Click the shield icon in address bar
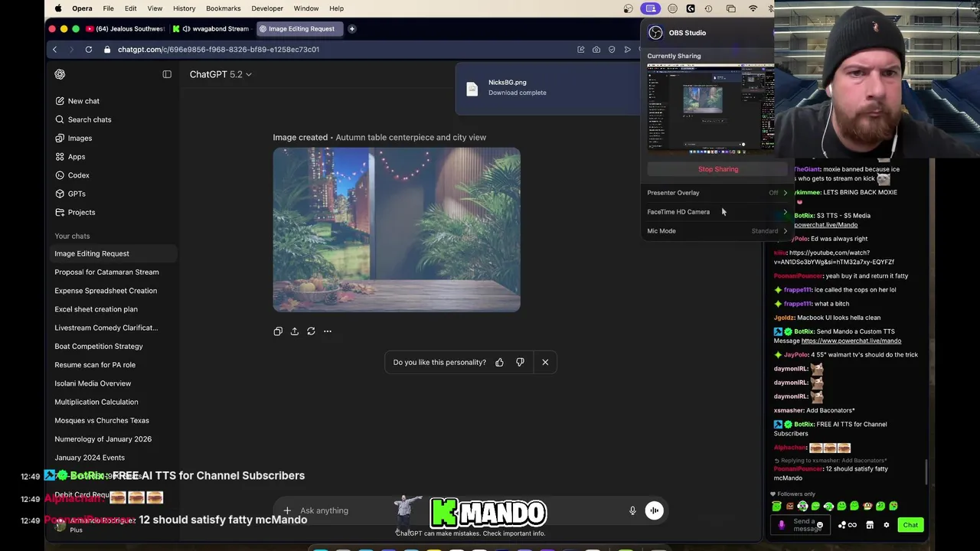 (x=612, y=49)
